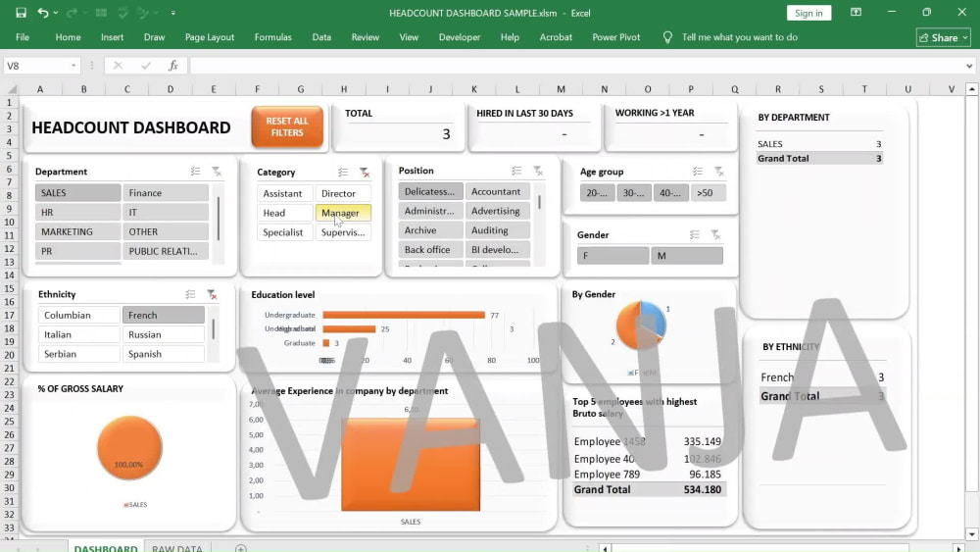Clear filter on Gender slicer
The height and width of the screenshot is (552, 980).
[715, 234]
